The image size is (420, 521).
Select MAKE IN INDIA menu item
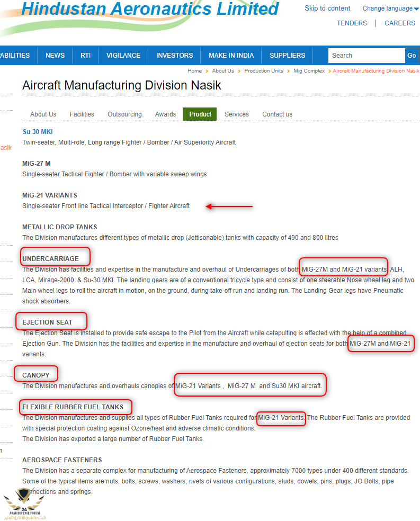[231, 56]
